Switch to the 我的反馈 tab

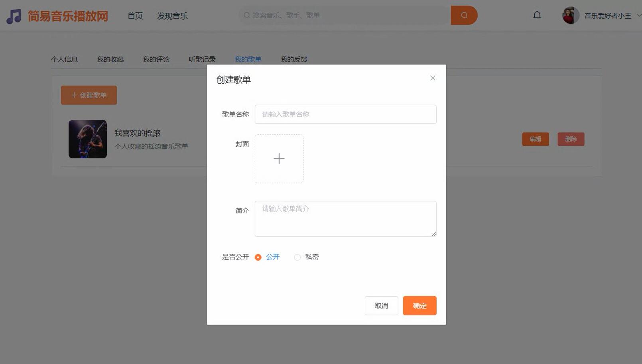coord(294,59)
